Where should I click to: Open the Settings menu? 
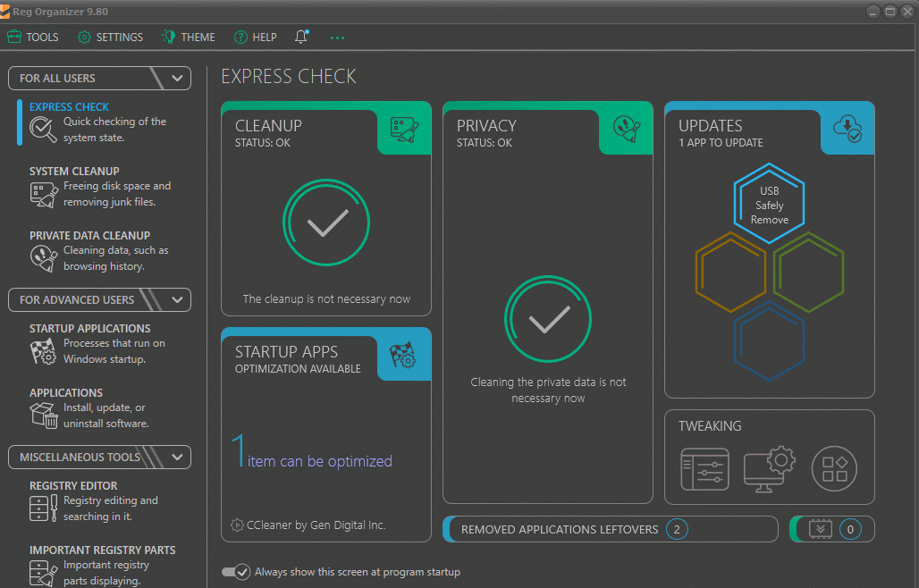(110, 37)
